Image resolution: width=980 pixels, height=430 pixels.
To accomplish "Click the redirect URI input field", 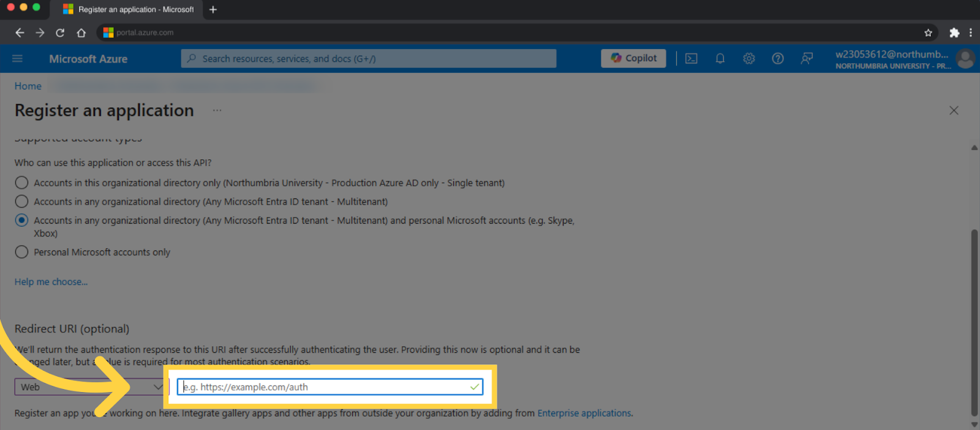I will [x=330, y=387].
